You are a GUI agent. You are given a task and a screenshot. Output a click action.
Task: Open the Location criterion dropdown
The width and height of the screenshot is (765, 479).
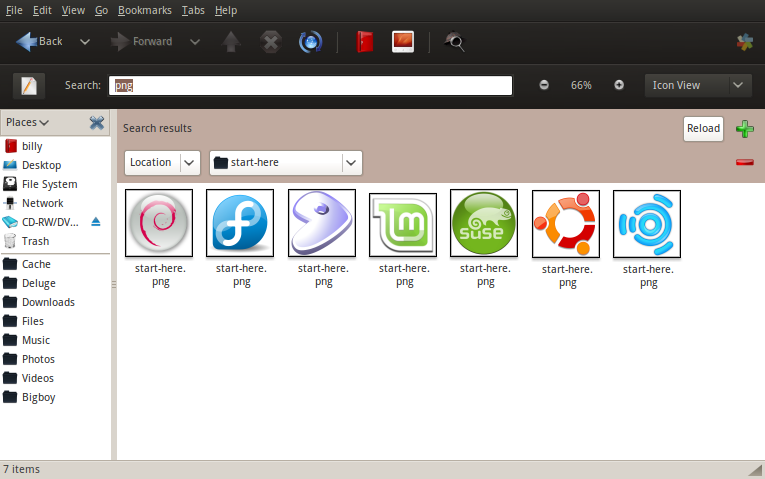[162, 162]
